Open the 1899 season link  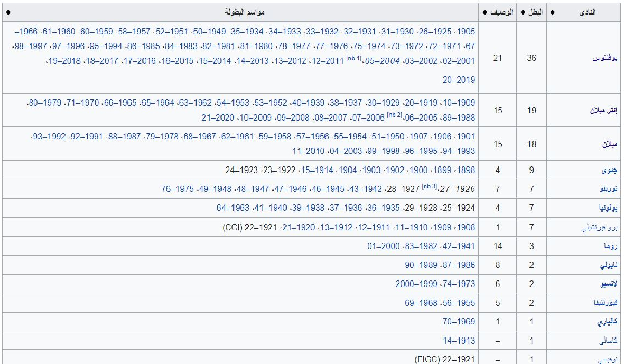point(444,170)
